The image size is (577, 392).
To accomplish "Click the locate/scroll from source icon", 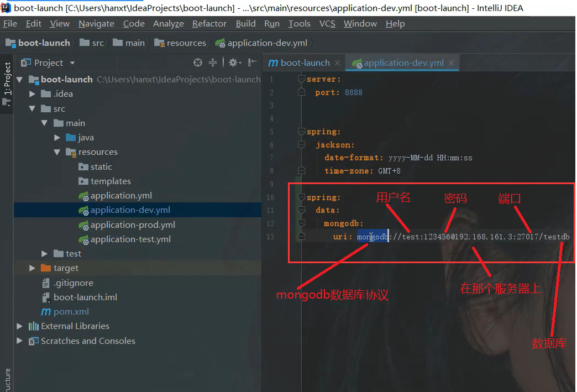I will click(198, 62).
